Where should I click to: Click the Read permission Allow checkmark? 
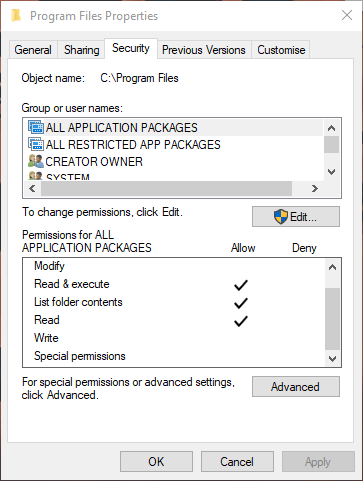[241, 321]
